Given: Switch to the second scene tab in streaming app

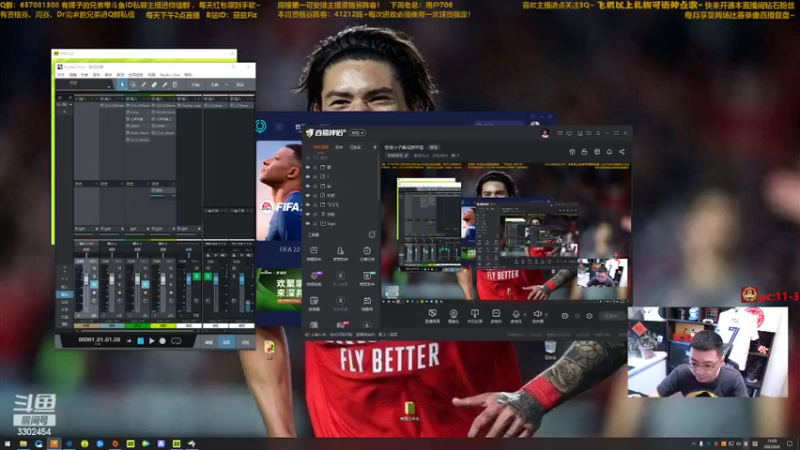Looking at the screenshot, I should point(339,147).
